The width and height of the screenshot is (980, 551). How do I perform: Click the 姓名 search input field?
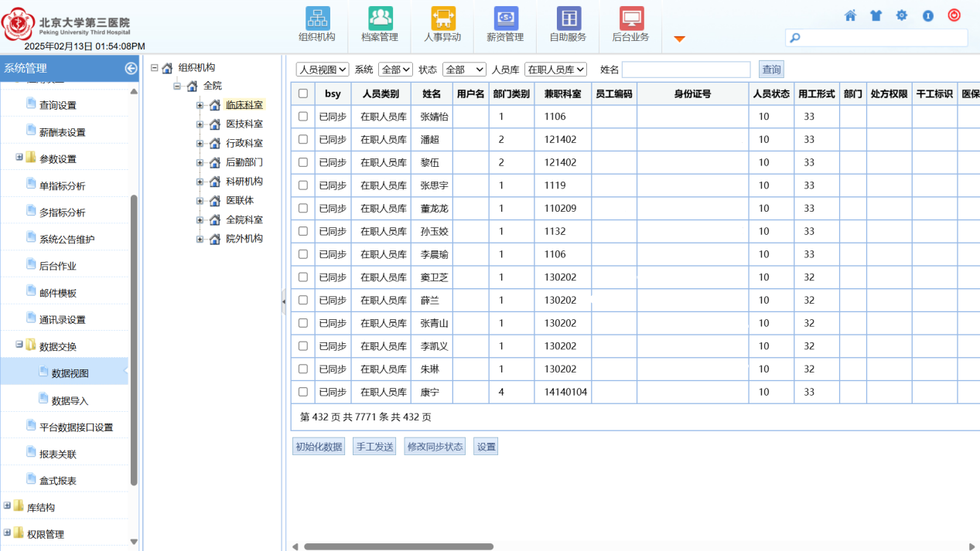[x=686, y=70]
